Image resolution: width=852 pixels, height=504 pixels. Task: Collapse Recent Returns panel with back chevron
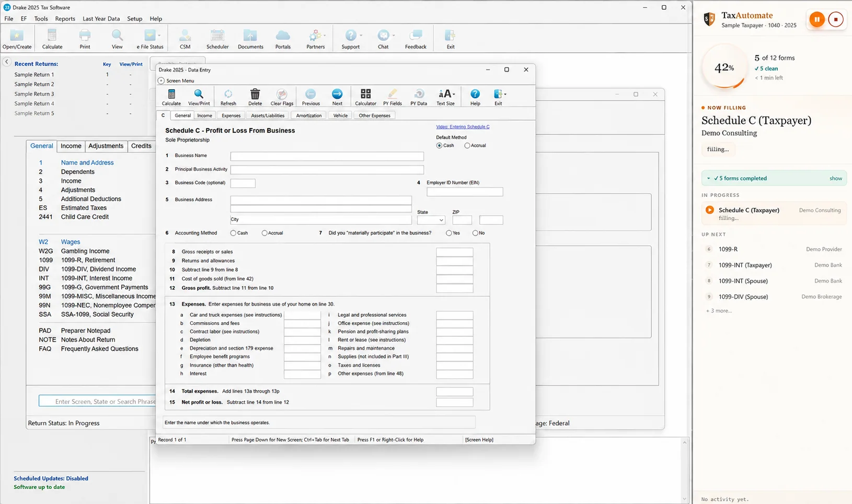coord(7,62)
